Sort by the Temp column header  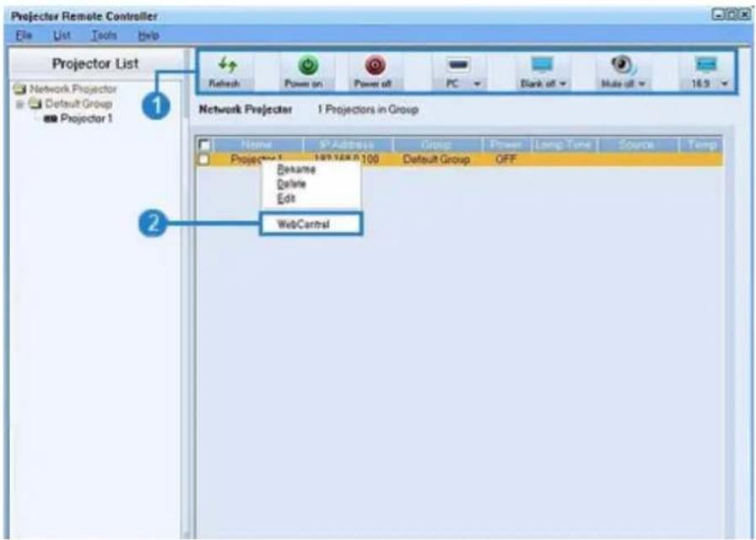tap(701, 144)
